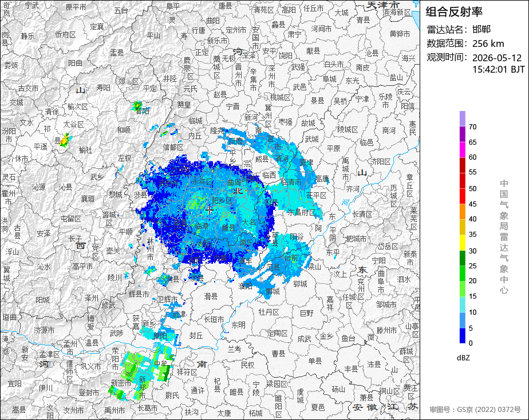Image resolution: width=529 pixels, height=420 pixels.
Task: Click the 登封市 map label
Action: (89, 393)
